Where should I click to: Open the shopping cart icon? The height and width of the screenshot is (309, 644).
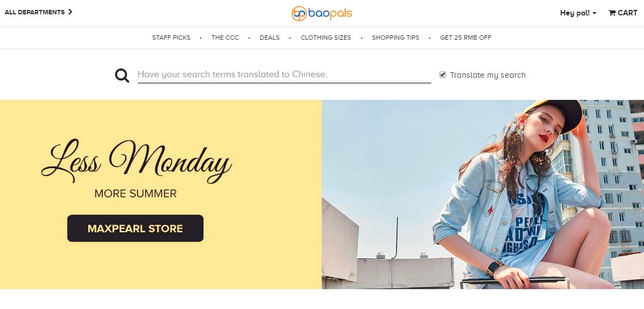pos(612,13)
